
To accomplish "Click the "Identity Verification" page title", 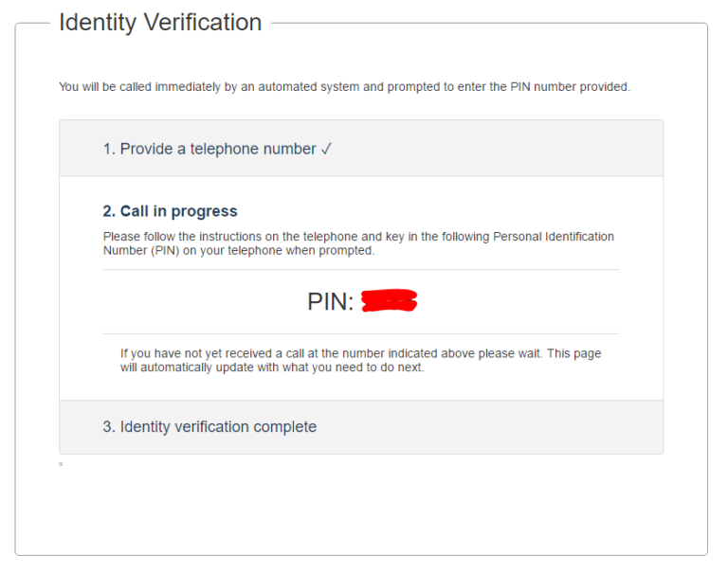I will click(x=160, y=23).
